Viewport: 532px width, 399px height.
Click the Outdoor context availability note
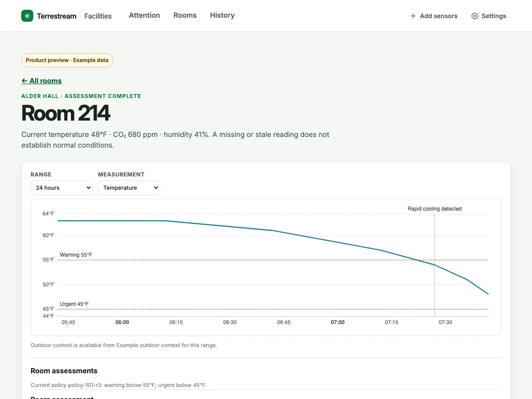click(x=124, y=345)
